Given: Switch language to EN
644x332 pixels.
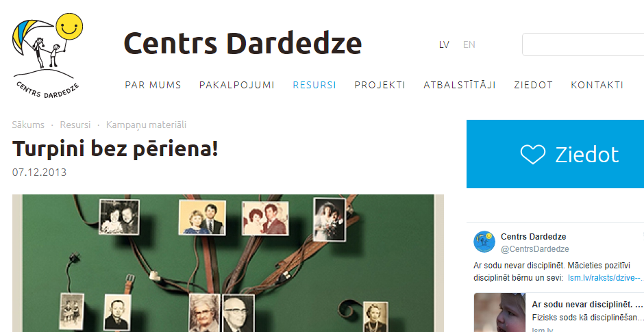Looking at the screenshot, I should pyautogui.click(x=469, y=44).
